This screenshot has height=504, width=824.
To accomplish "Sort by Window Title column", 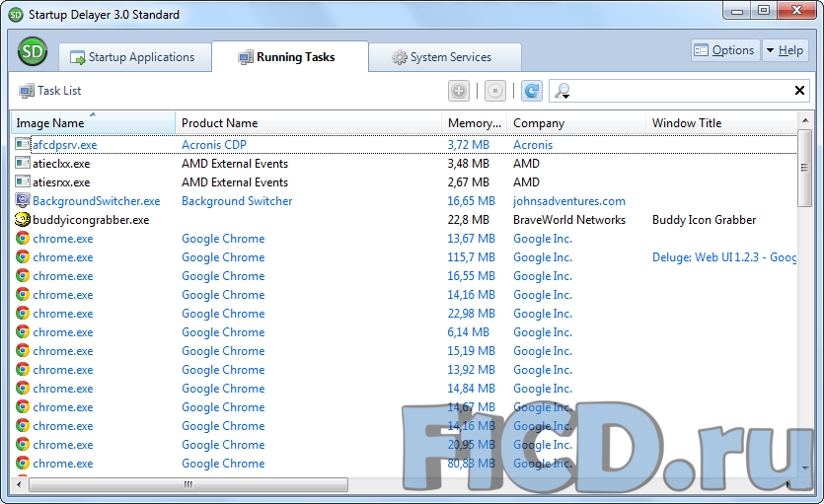I will point(721,123).
